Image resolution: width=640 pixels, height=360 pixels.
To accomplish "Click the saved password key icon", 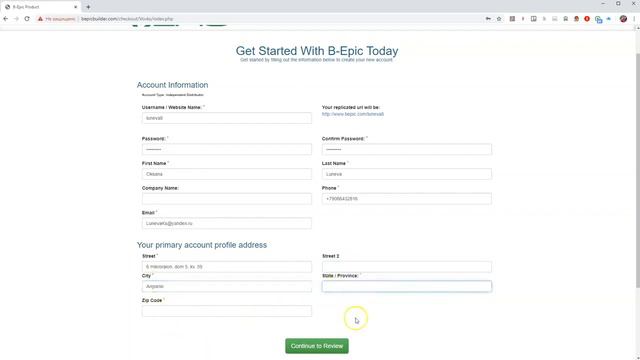I will [488, 19].
